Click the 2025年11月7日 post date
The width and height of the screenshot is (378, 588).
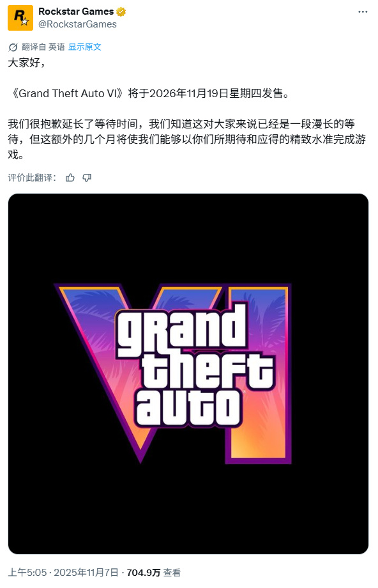click(x=86, y=573)
